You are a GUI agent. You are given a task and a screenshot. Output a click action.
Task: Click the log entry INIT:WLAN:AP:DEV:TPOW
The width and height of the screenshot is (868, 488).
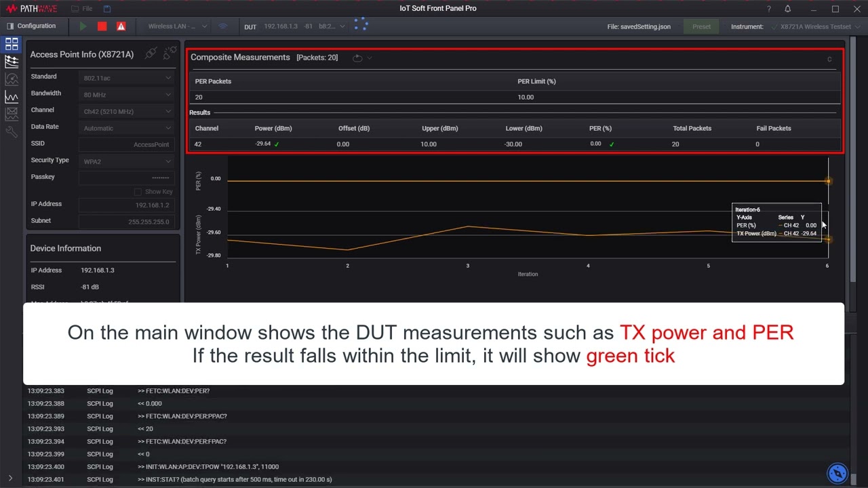tap(208, 466)
